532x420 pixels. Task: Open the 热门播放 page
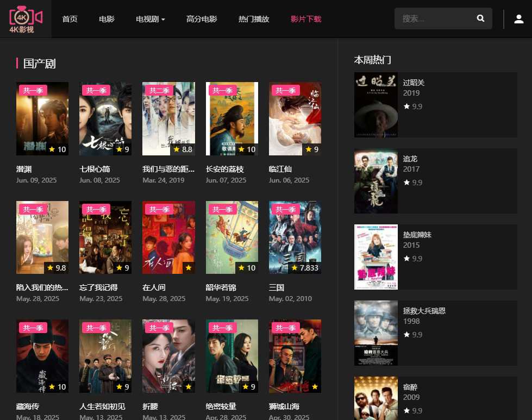tap(254, 19)
